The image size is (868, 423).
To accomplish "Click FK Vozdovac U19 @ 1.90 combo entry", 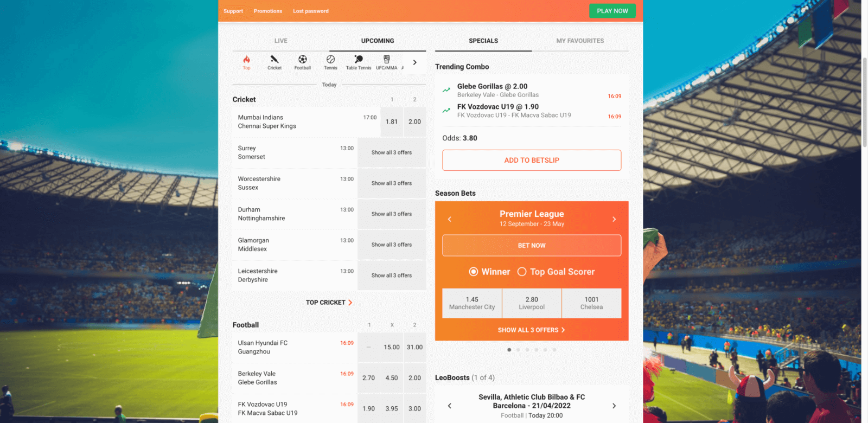I will (532, 111).
